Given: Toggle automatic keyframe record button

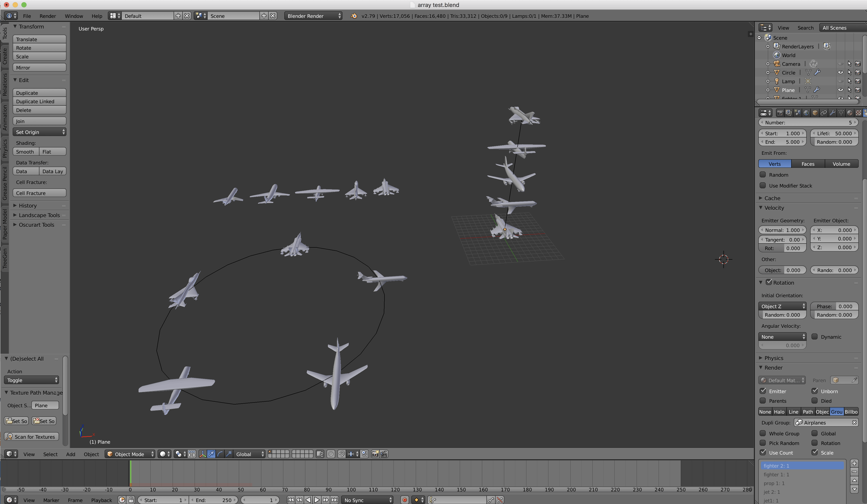Looking at the screenshot, I should (405, 500).
